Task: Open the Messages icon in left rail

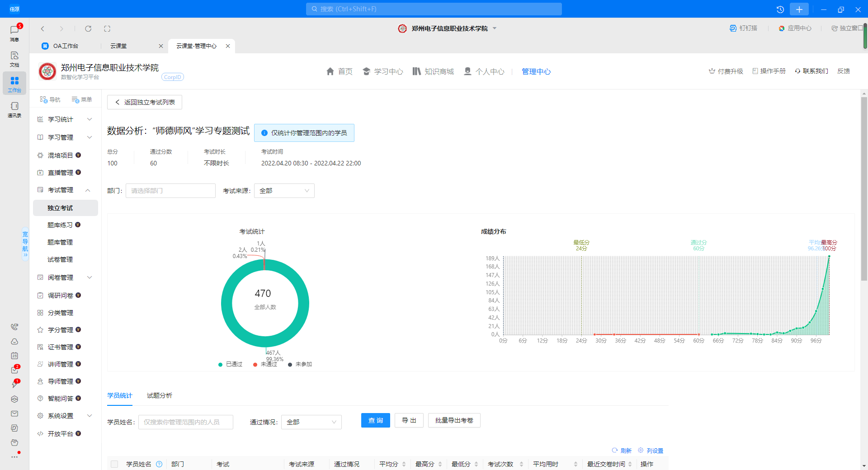Action: [14, 33]
